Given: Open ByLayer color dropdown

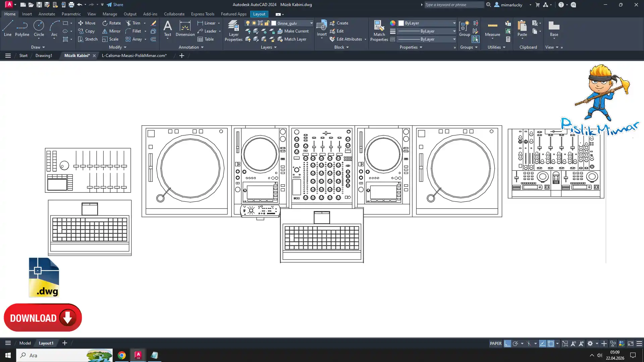Looking at the screenshot, I should tap(454, 23).
